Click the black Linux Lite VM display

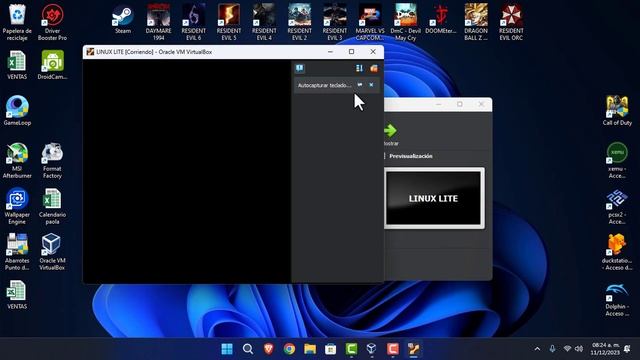pyautogui.click(x=187, y=171)
